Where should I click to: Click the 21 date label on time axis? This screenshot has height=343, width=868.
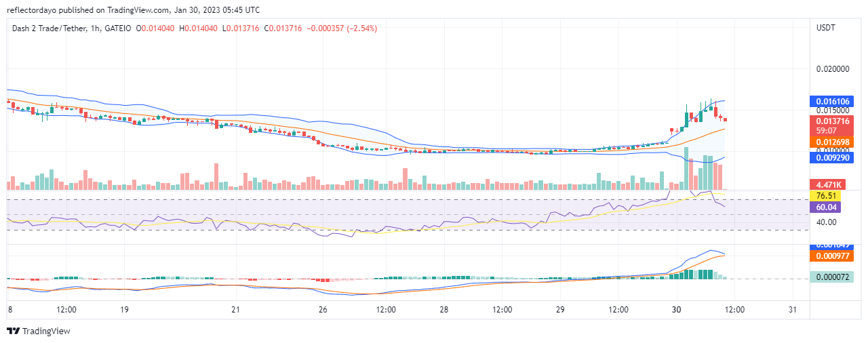[x=235, y=309]
